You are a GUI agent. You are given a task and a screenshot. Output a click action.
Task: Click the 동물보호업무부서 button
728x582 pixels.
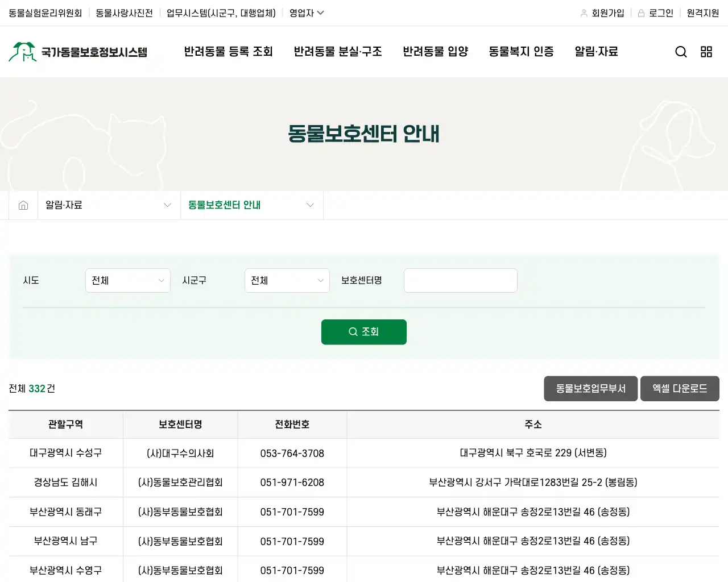[x=591, y=389]
